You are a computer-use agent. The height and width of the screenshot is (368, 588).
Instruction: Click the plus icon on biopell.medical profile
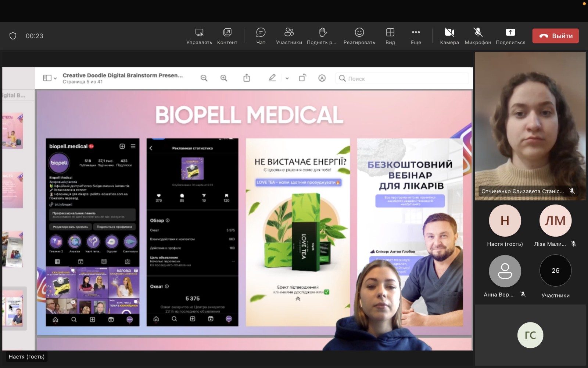[x=122, y=146]
